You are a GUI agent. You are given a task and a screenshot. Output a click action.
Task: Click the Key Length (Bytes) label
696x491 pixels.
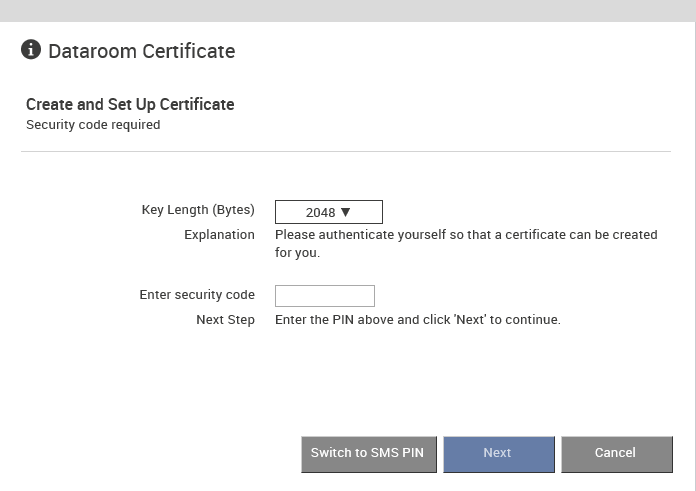click(x=198, y=210)
